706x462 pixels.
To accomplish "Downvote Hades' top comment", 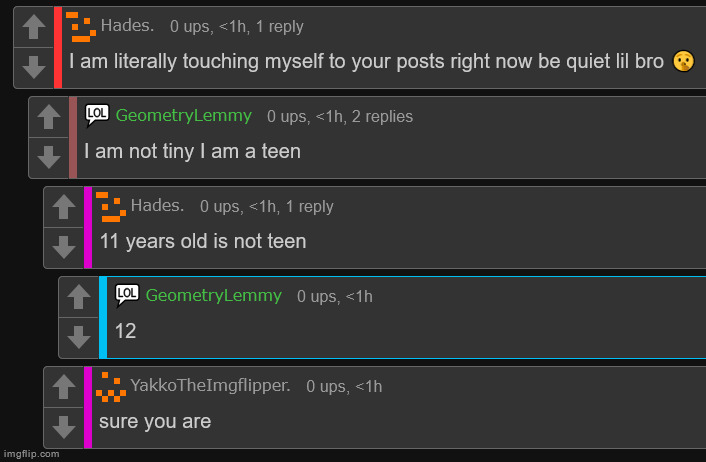I will (x=34, y=67).
